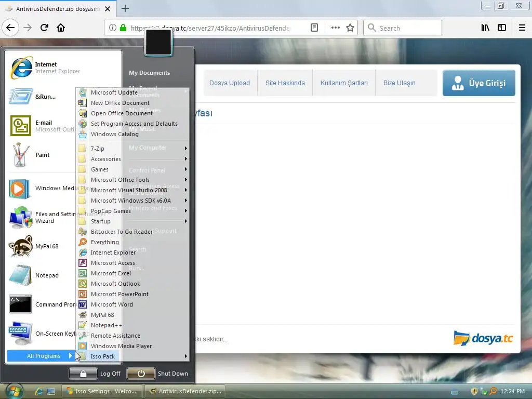
Task: Launch Command Prompt
Action: click(x=43, y=304)
